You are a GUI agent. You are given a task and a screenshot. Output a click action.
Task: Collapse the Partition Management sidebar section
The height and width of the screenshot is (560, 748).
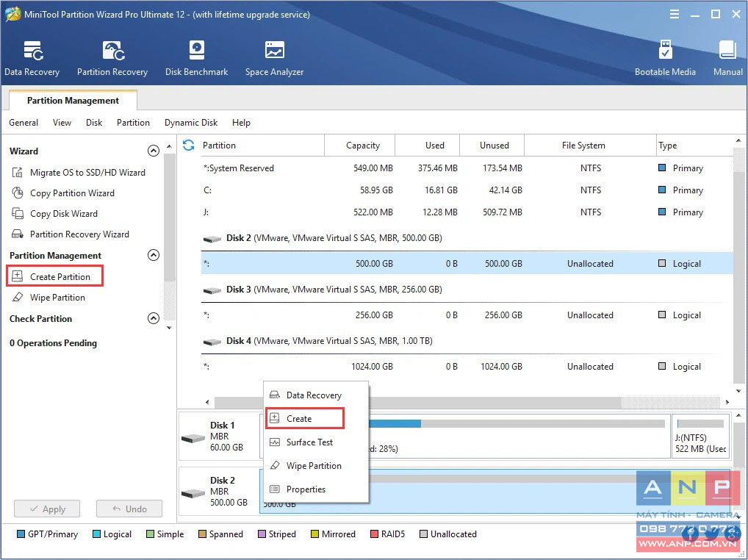(153, 255)
